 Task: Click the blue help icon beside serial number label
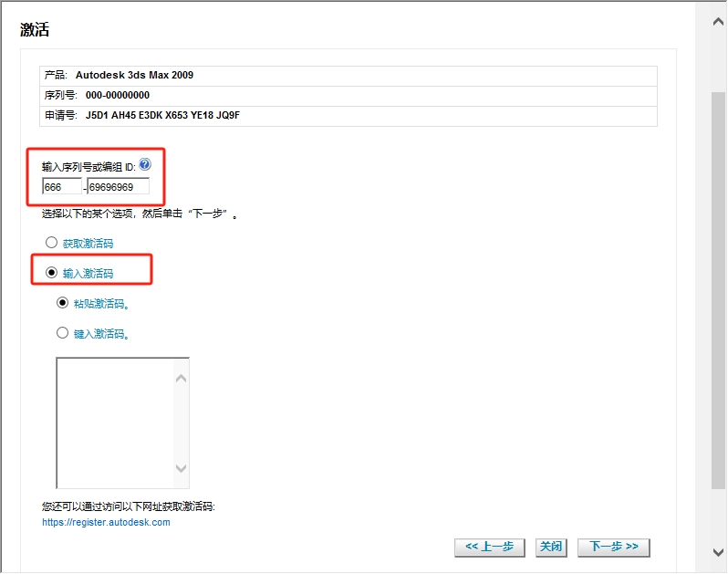click(x=144, y=165)
